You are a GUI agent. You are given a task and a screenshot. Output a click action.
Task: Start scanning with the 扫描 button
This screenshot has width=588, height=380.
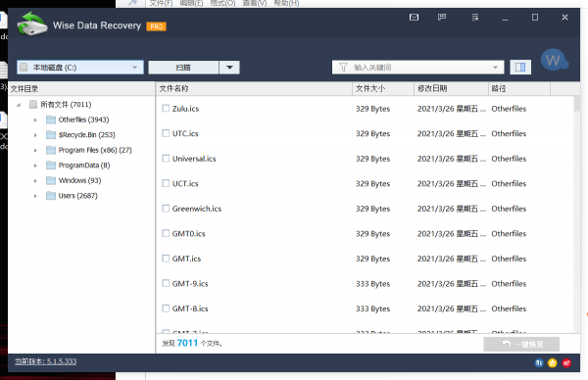point(183,68)
